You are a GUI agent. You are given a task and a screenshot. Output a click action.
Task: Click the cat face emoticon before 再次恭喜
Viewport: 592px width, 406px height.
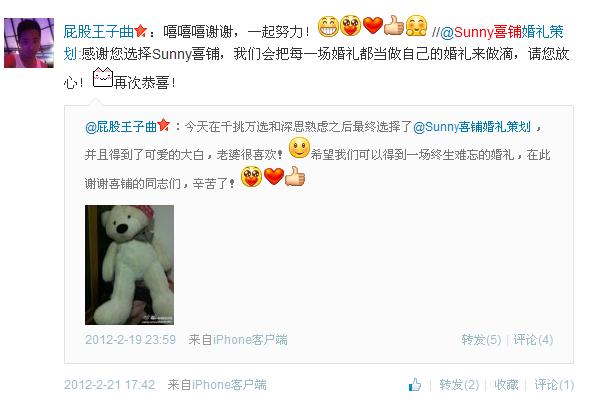click(103, 77)
